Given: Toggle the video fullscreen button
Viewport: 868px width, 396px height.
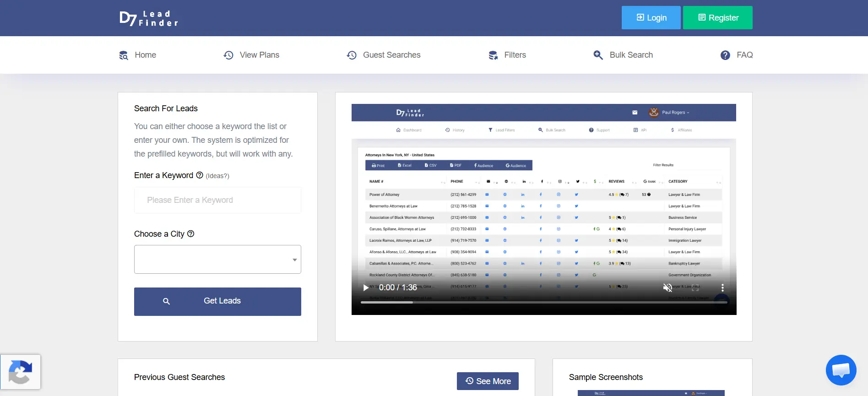Looking at the screenshot, I should tap(695, 288).
